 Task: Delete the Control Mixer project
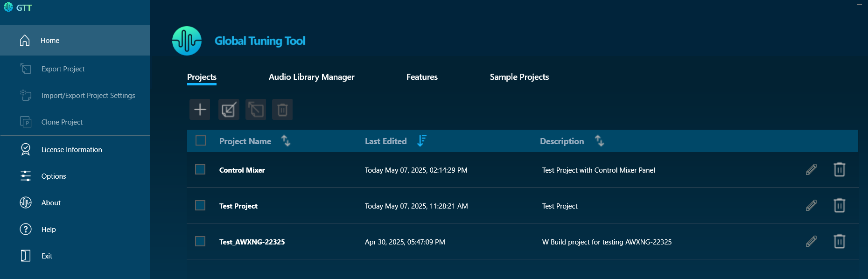pos(840,169)
